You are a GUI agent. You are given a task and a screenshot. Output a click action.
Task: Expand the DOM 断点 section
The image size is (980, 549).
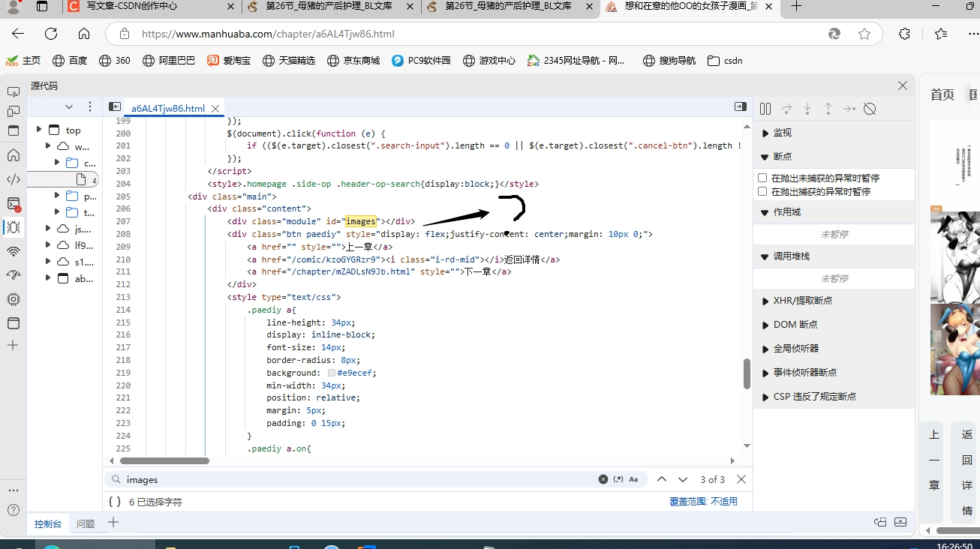[x=834, y=325]
